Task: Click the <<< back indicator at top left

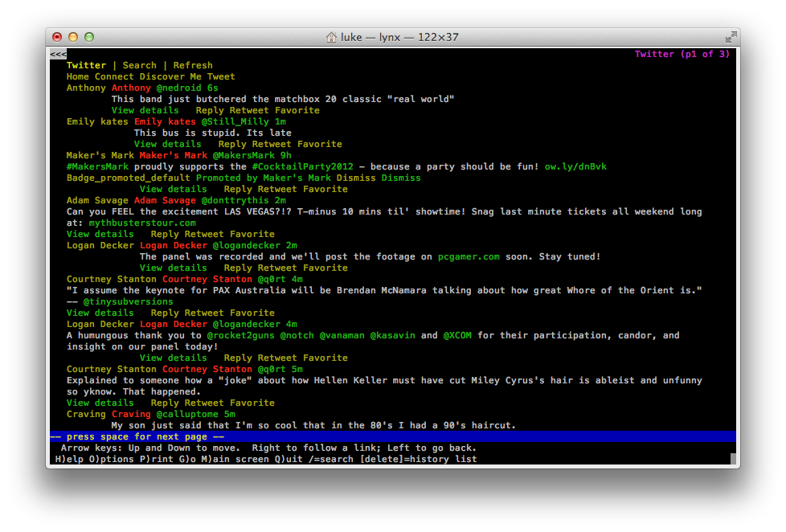Action: [x=58, y=55]
